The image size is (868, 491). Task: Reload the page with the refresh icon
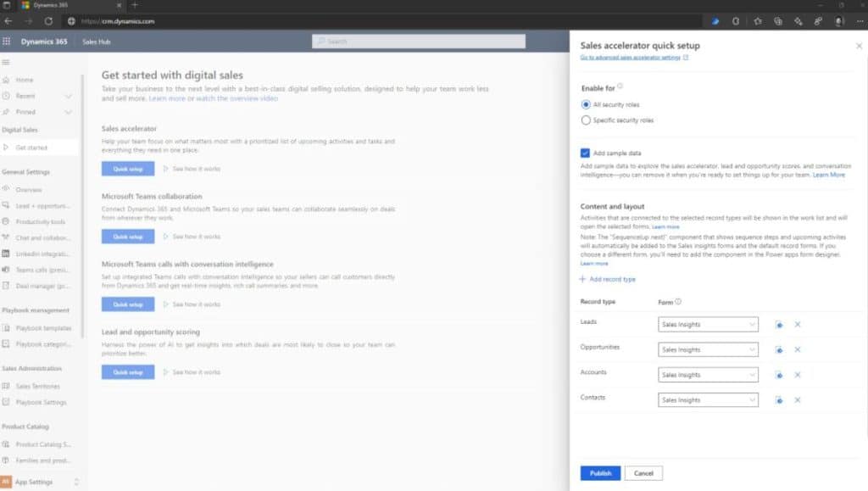click(48, 21)
